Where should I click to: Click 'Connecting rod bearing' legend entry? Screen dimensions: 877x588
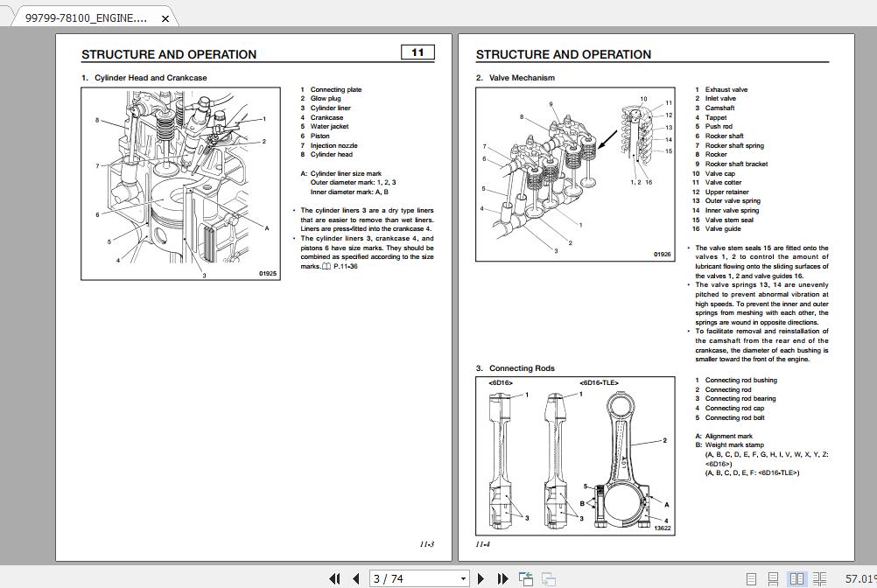(740, 398)
